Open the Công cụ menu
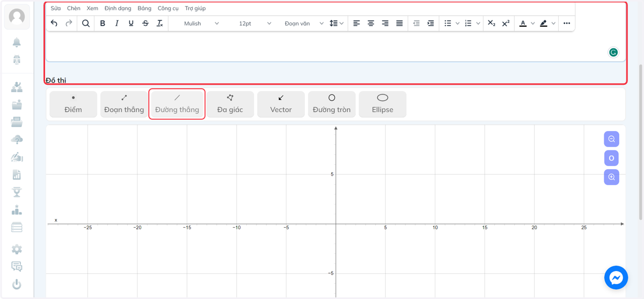 [x=168, y=9]
